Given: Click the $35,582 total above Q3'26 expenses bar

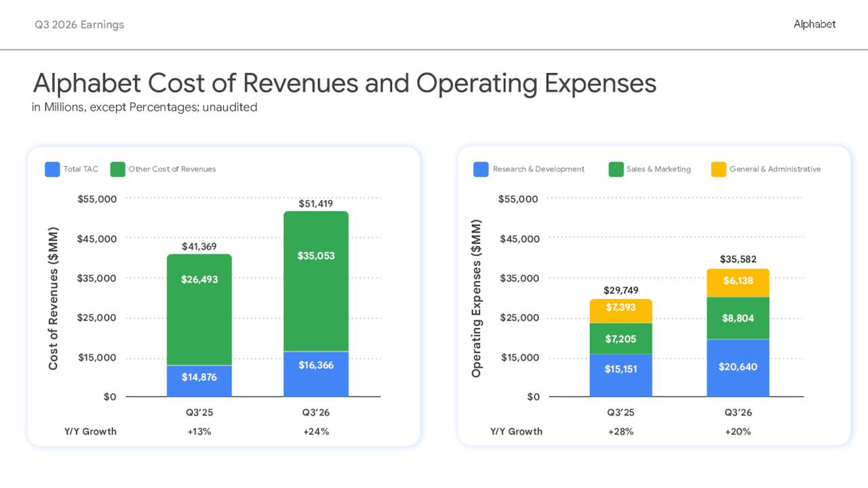Looking at the screenshot, I should tap(738, 260).
